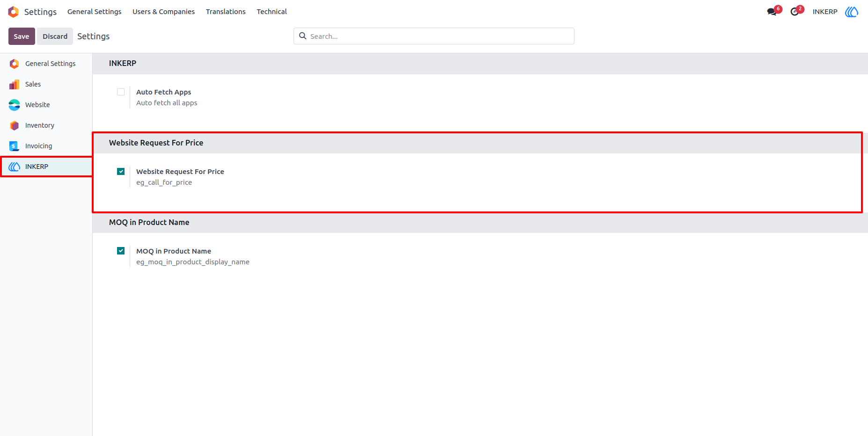The width and height of the screenshot is (868, 436).
Task: Click the Settings breadcrumb title
Action: pyautogui.click(x=93, y=36)
